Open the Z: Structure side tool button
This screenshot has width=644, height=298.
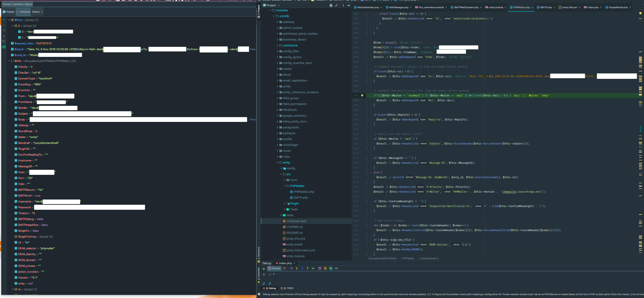click(259, 255)
